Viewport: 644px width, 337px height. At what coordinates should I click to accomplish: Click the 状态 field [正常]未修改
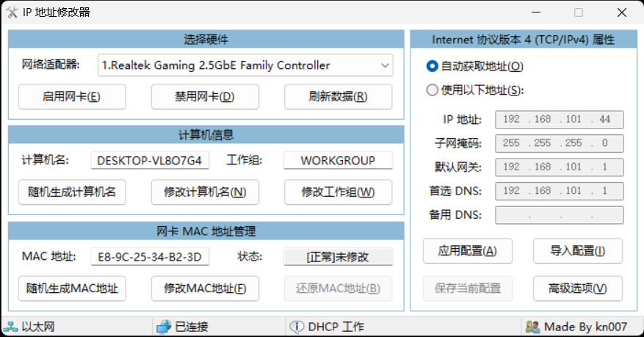(338, 256)
